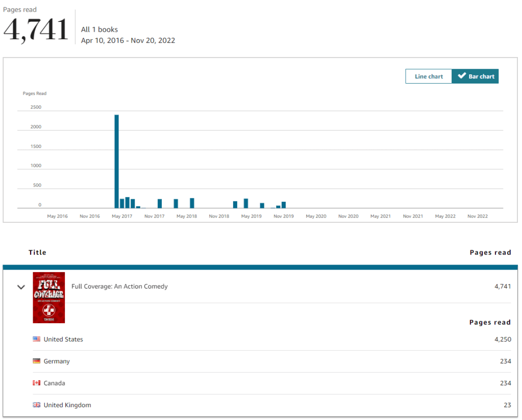Click the United Kingdom flag icon

[x=36, y=405]
